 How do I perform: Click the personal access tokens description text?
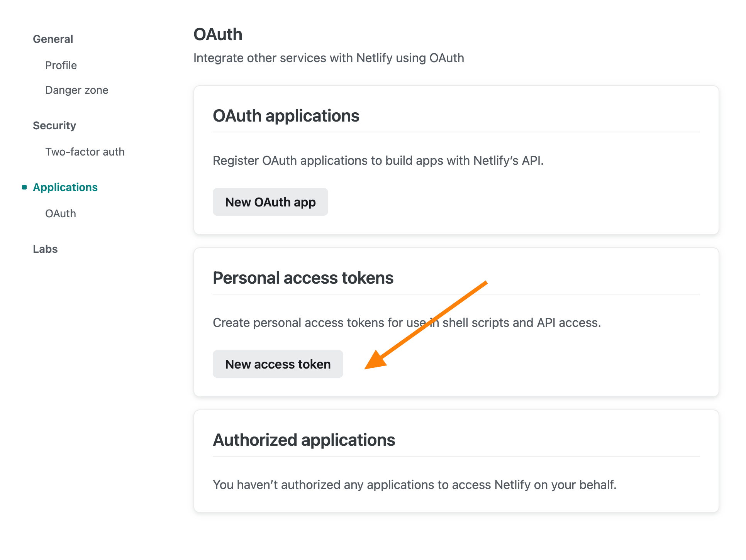point(407,322)
